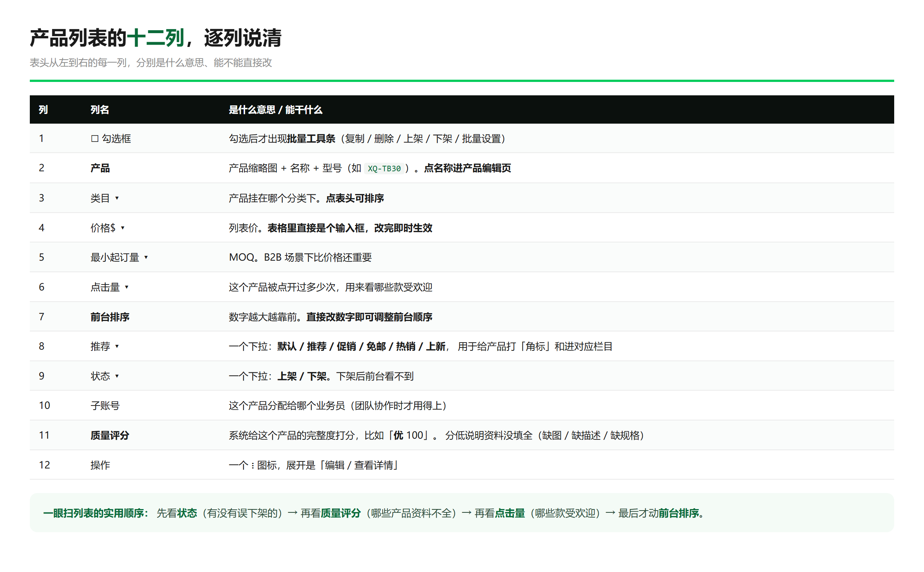
Task: Click the green words 十二列 in the title
Action: point(155,38)
